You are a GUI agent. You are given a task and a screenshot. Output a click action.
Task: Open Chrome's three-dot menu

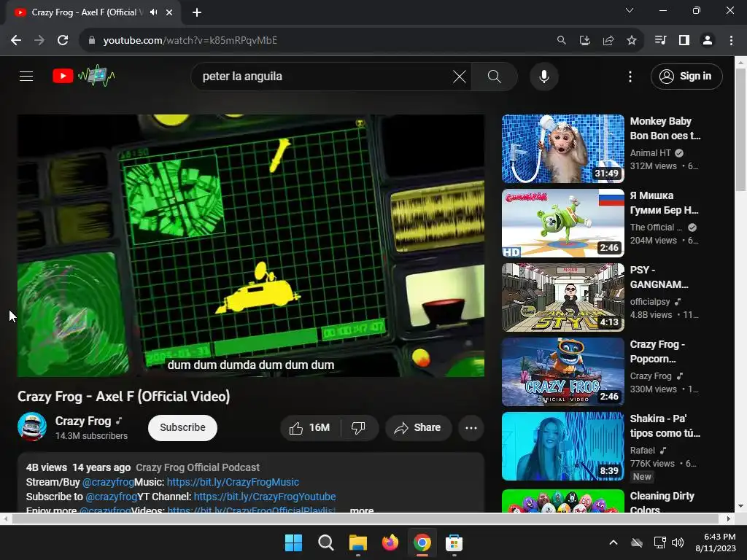click(731, 41)
